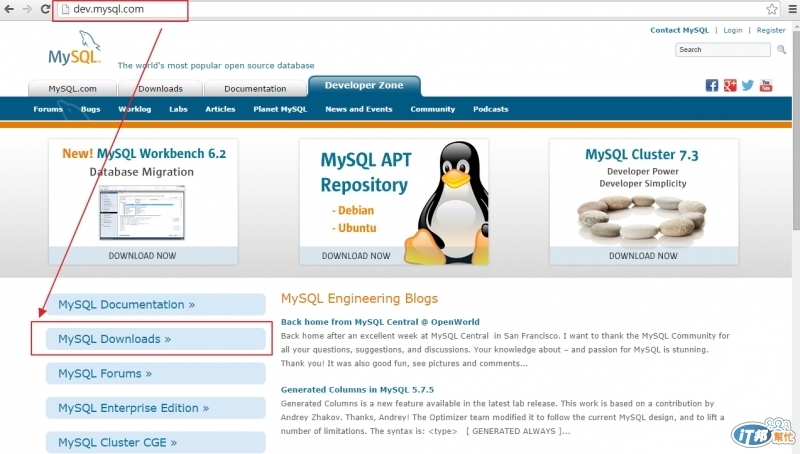Screen dimensions: 800x454
Task: Open MySQL Forums » button
Action: point(156,373)
